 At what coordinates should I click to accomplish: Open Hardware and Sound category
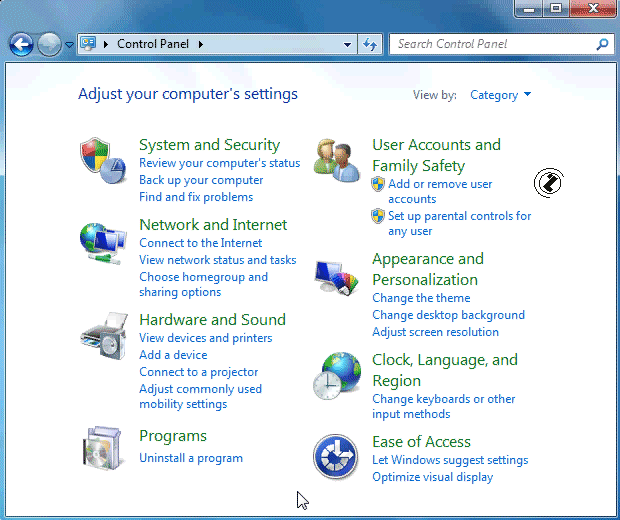[x=212, y=320]
